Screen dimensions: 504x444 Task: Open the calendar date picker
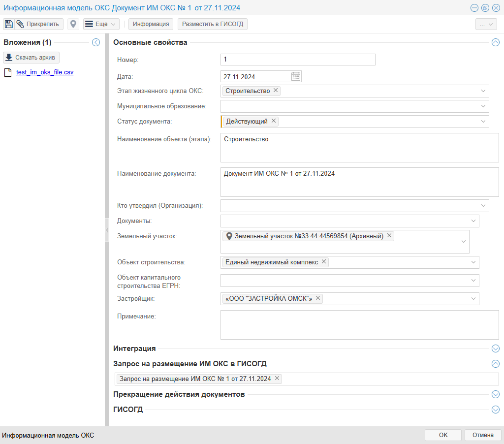pos(296,76)
